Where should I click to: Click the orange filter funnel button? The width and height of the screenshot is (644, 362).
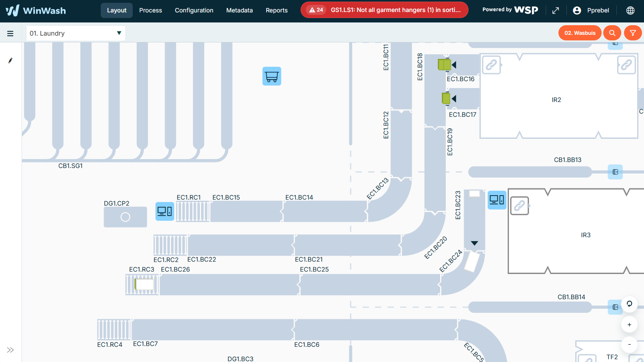click(633, 33)
